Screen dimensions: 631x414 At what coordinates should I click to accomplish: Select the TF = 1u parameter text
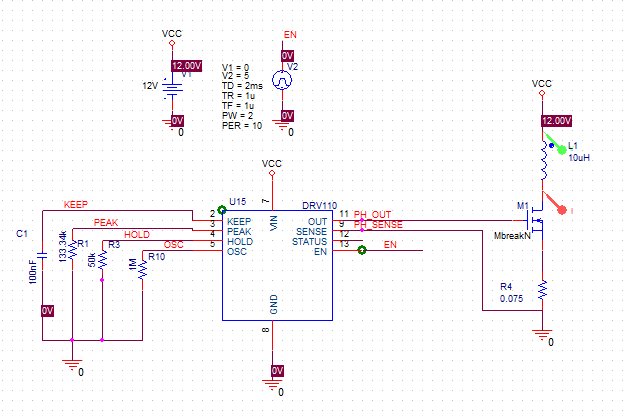pos(238,105)
